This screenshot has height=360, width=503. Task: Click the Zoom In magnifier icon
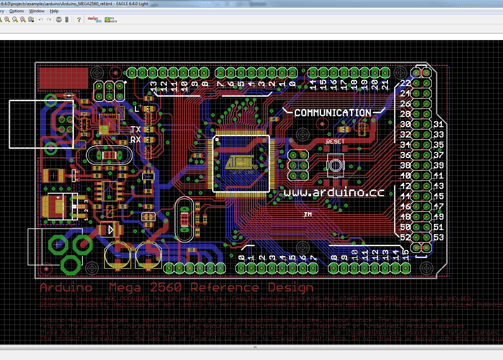(7, 20)
